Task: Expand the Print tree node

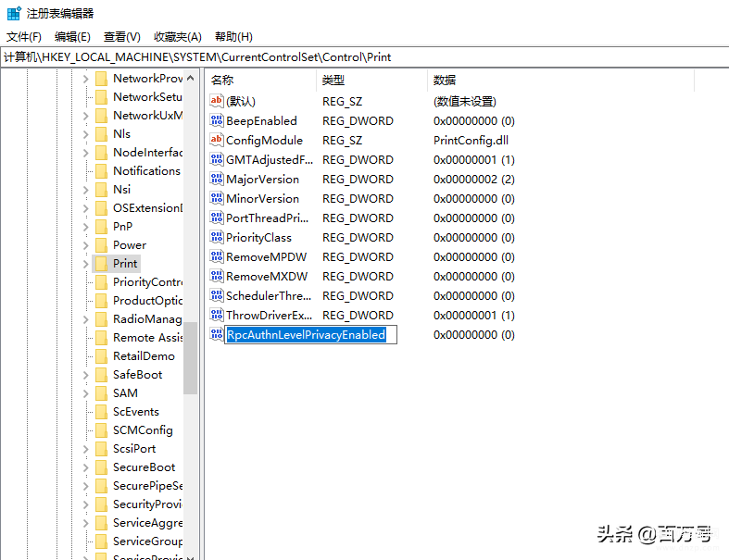Action: click(85, 264)
